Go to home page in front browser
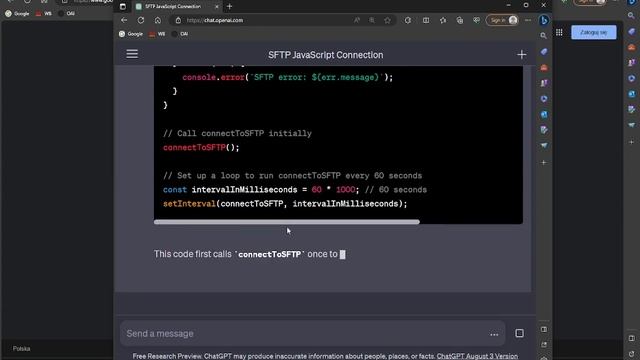This screenshot has width=640, height=360. (x=158, y=20)
